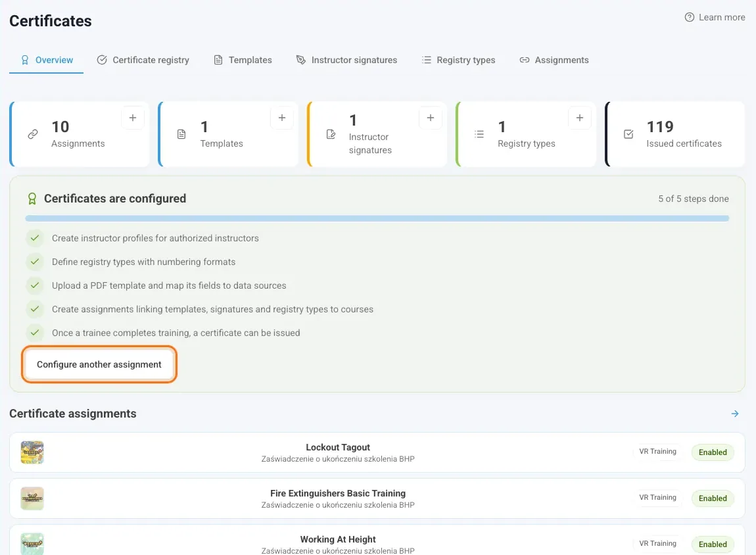Open the Lockout Tagout assignment row

click(377, 452)
